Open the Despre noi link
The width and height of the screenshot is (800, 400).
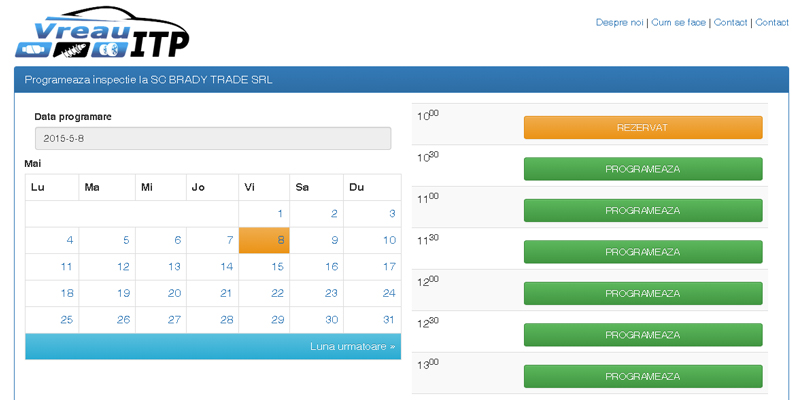619,22
